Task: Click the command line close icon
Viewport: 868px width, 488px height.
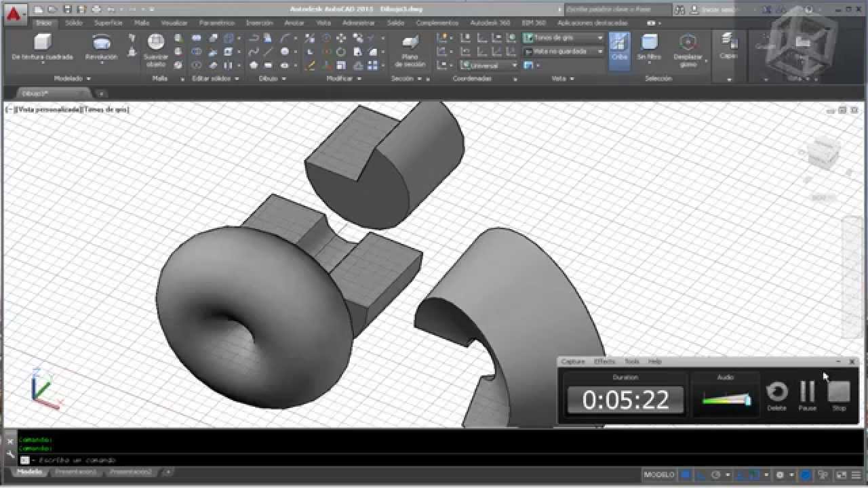Action: point(10,441)
